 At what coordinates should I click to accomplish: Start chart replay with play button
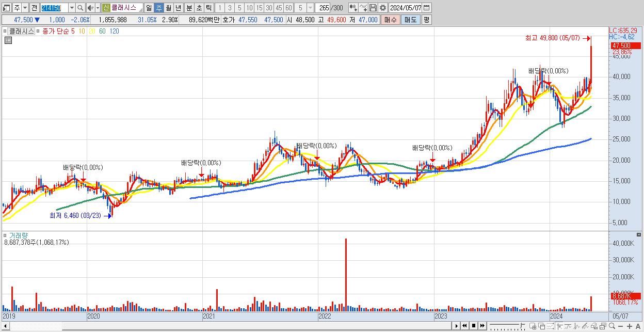point(456,326)
